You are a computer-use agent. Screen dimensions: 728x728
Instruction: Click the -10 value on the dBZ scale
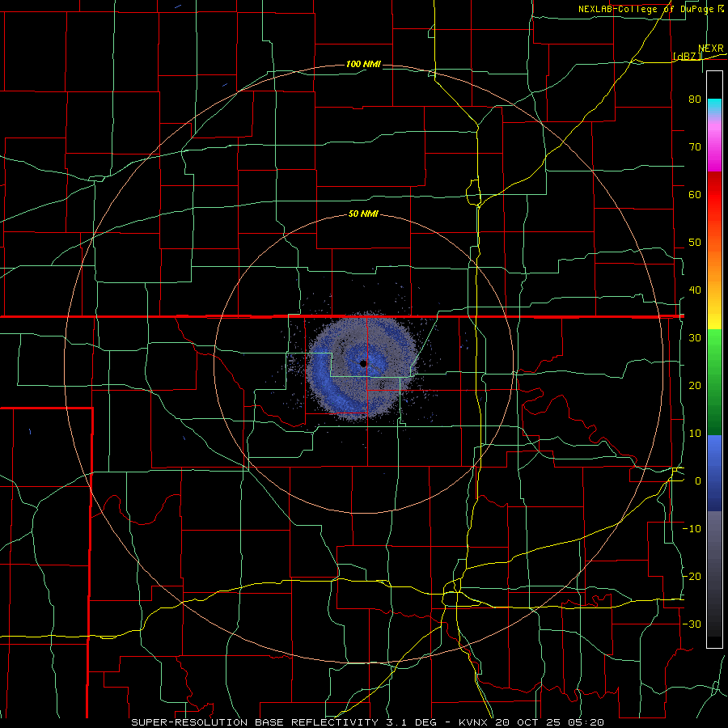tap(692, 529)
